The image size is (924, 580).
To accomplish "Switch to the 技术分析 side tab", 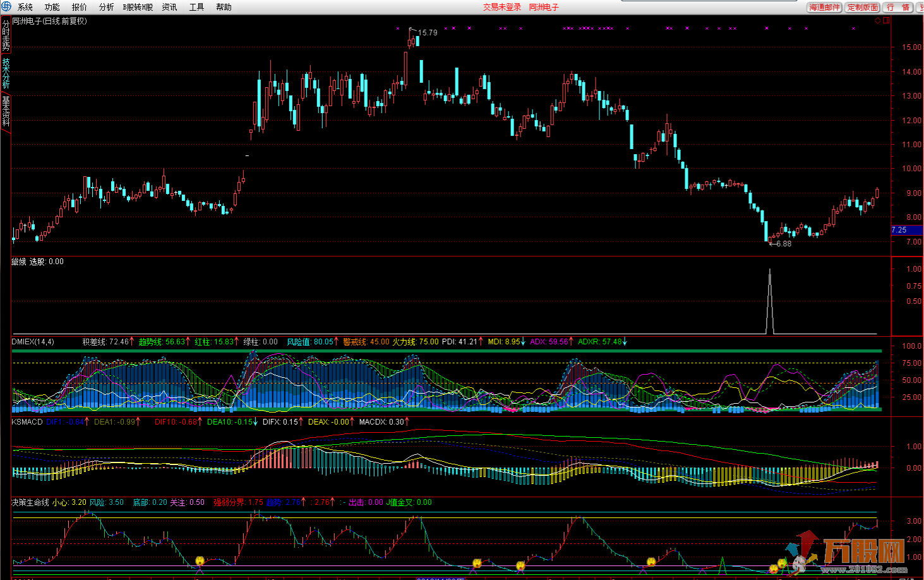I will (6, 73).
